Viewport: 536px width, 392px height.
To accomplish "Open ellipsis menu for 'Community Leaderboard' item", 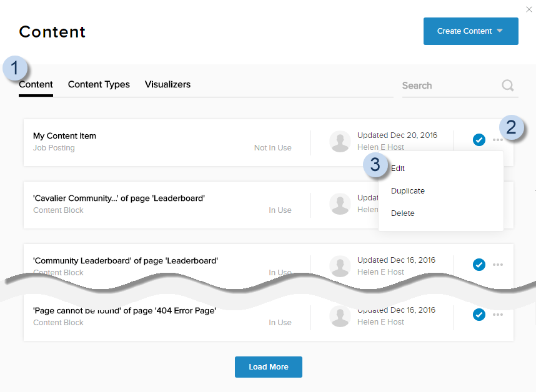I will [498, 265].
